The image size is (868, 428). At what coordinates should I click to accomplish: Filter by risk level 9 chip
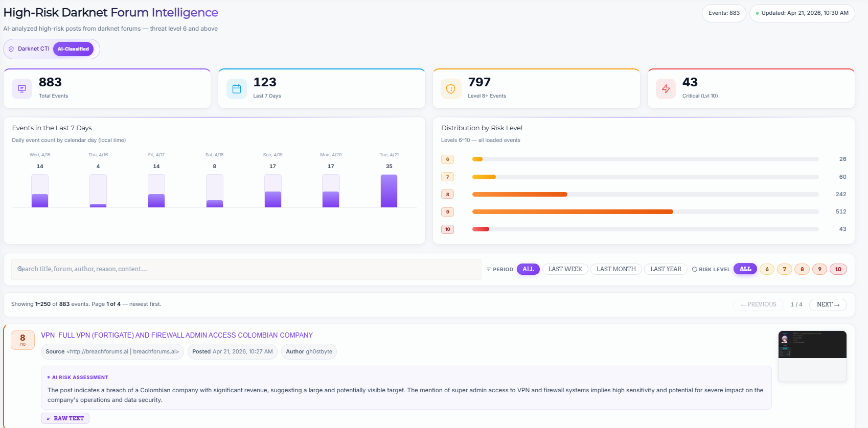pos(819,269)
